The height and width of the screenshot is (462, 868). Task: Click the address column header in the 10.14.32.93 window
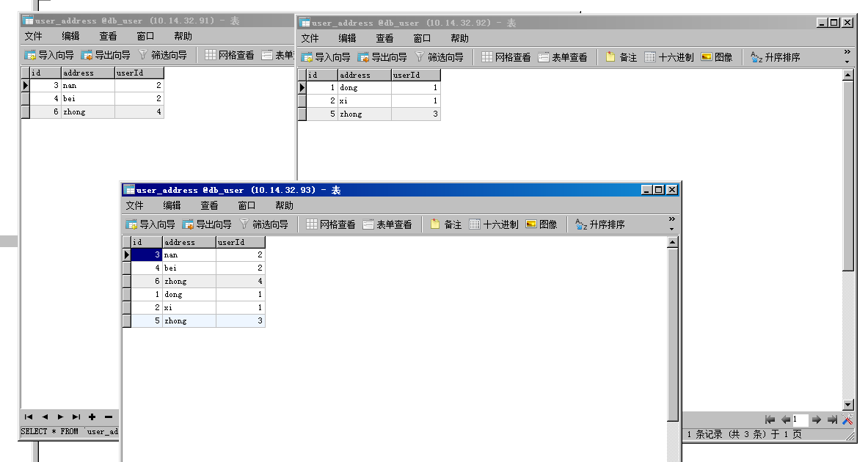(x=189, y=242)
